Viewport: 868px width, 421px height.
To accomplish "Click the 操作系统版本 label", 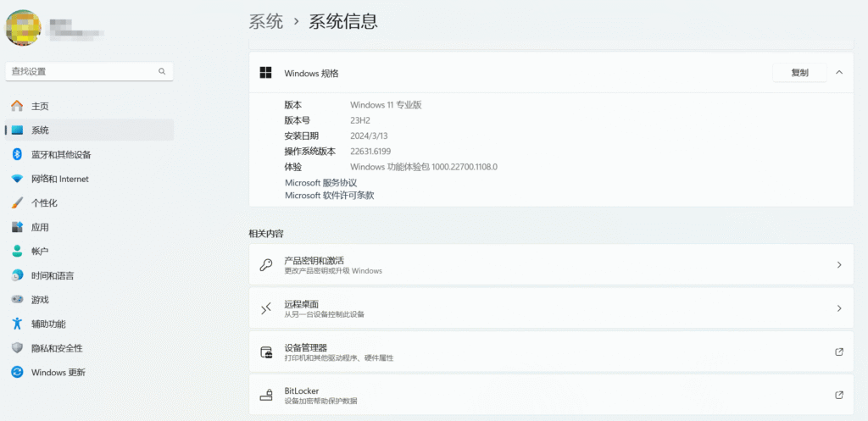I will point(310,151).
